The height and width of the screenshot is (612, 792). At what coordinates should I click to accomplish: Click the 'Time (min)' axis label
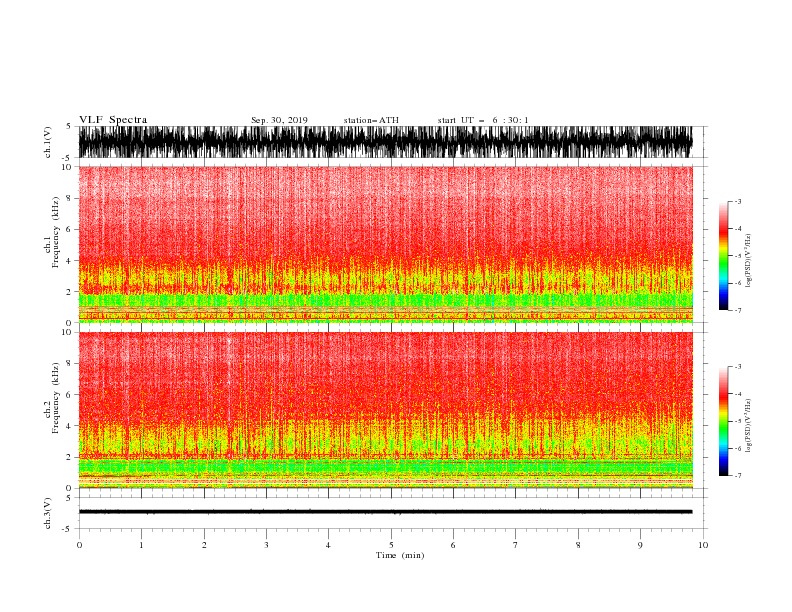(x=400, y=555)
